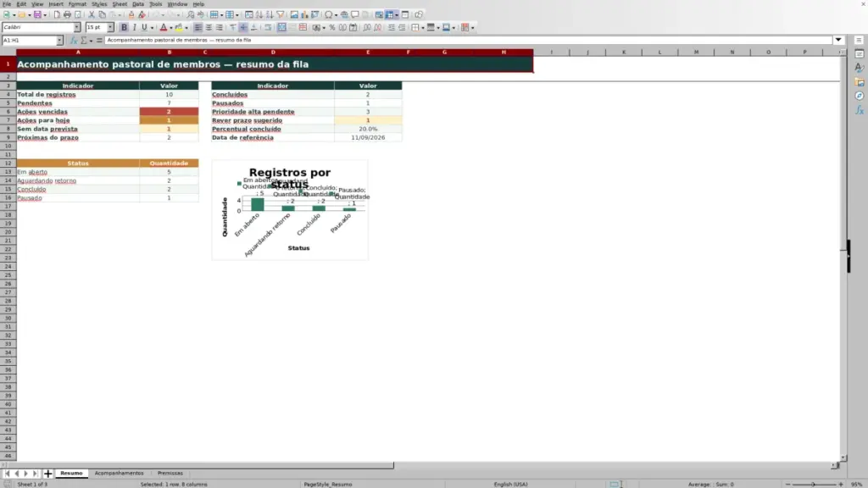Open the Data menu
Screen dimensions: 868x488
pos(138,4)
